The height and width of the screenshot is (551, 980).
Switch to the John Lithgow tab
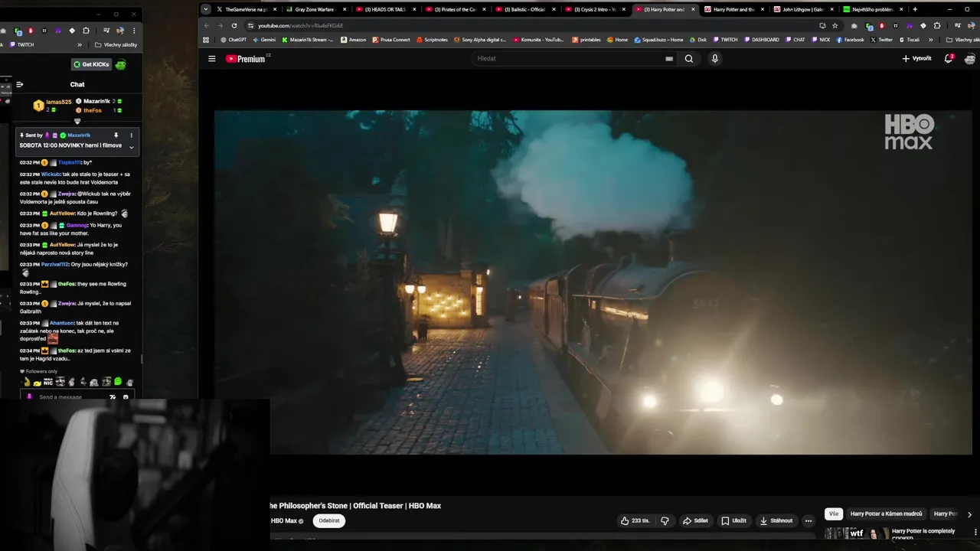tap(802, 9)
